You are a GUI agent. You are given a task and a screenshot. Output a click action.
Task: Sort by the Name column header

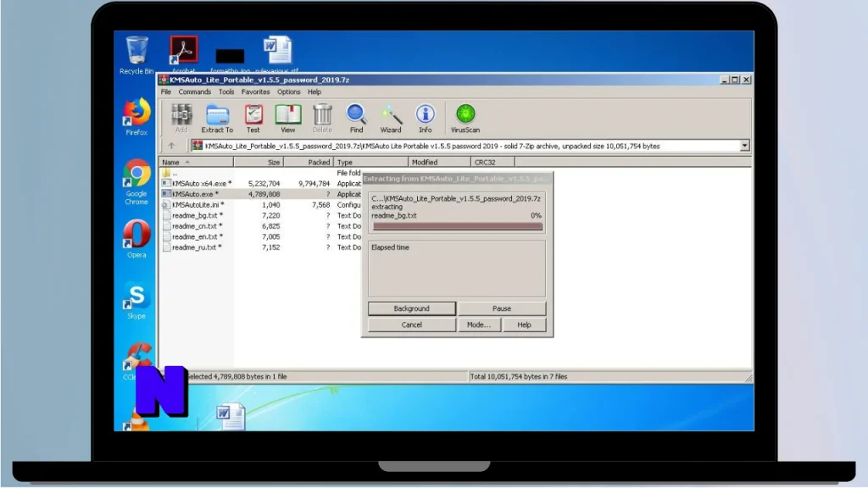196,162
